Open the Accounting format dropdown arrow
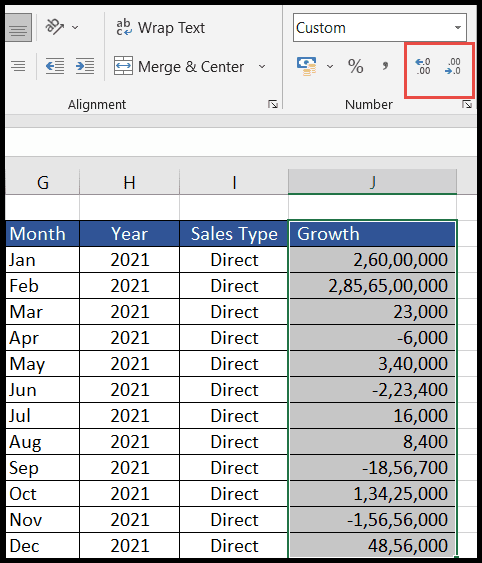Image resolution: width=482 pixels, height=563 pixels. click(x=330, y=66)
